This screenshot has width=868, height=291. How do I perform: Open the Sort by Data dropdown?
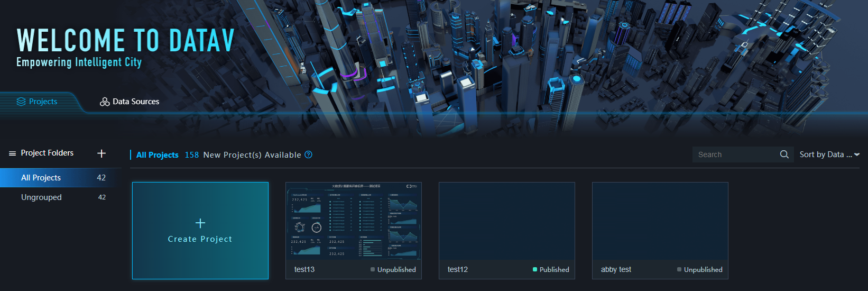[x=825, y=154]
